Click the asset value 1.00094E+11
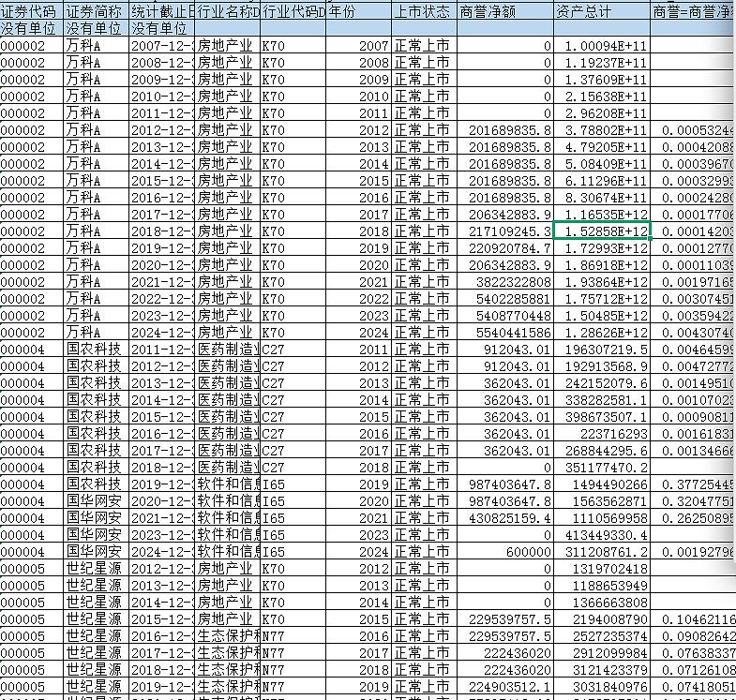Screen dimensions: 736x700 (602, 46)
